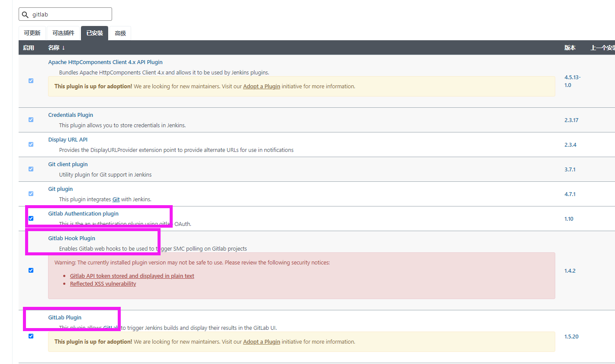Open the Git plugin title link

(x=61, y=189)
